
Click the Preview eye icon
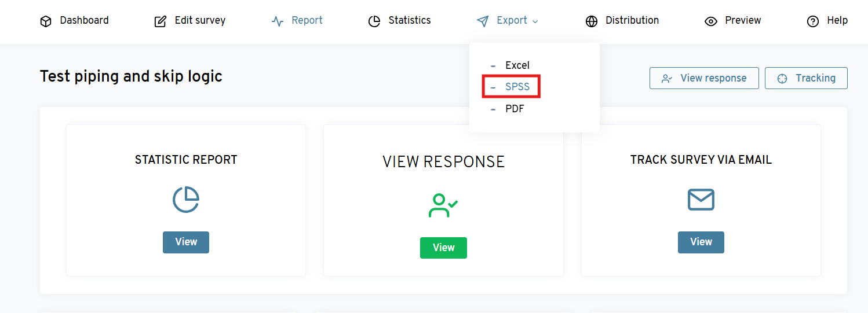pos(711,21)
